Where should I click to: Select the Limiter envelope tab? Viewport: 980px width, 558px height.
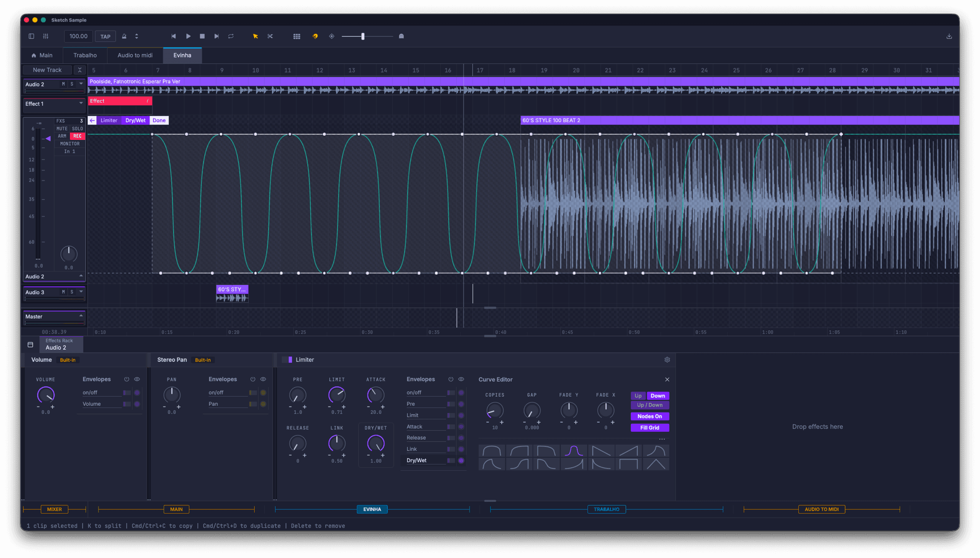[x=109, y=120]
